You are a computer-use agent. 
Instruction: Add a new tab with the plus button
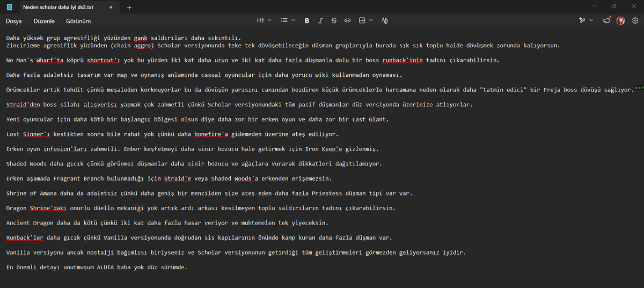[129, 8]
